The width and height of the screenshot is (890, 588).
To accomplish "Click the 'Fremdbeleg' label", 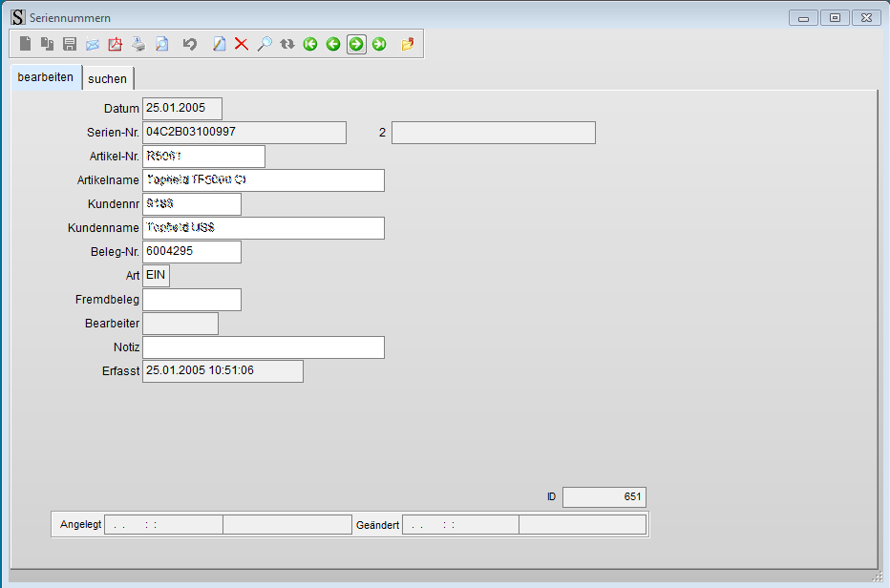I will (x=107, y=299).
